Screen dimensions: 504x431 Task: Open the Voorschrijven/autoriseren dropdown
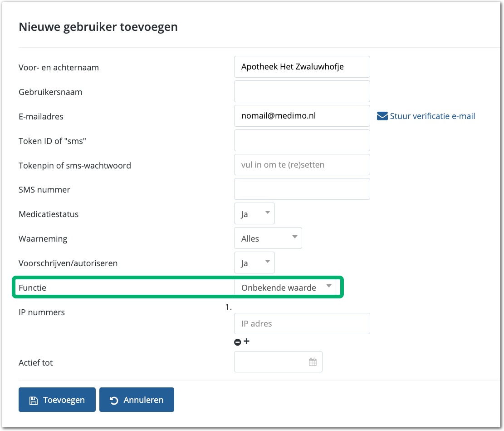coord(254,263)
